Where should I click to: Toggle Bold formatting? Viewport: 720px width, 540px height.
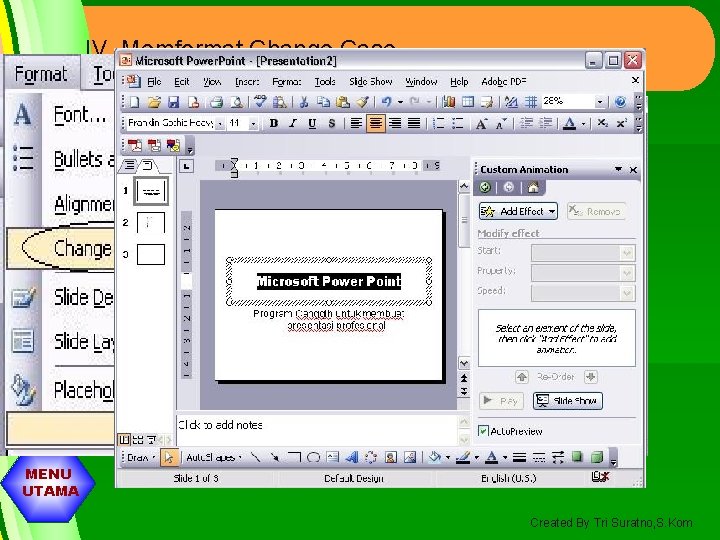pos(274,123)
